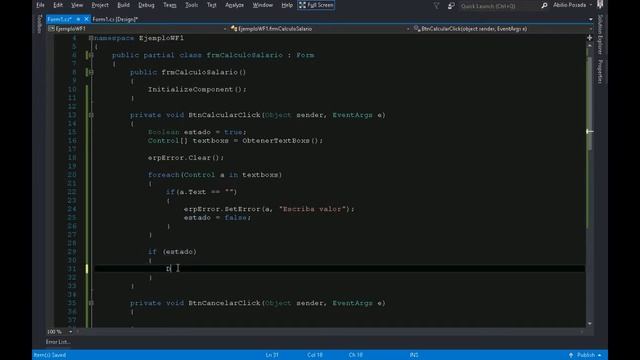
Task: Click the notifications filter flag icon
Action: [x=436, y=6]
